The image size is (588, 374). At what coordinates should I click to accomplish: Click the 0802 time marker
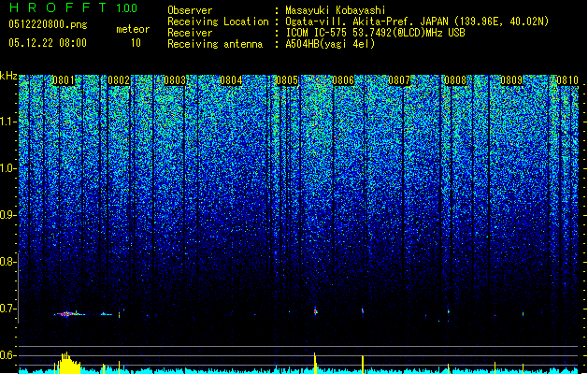(x=119, y=80)
